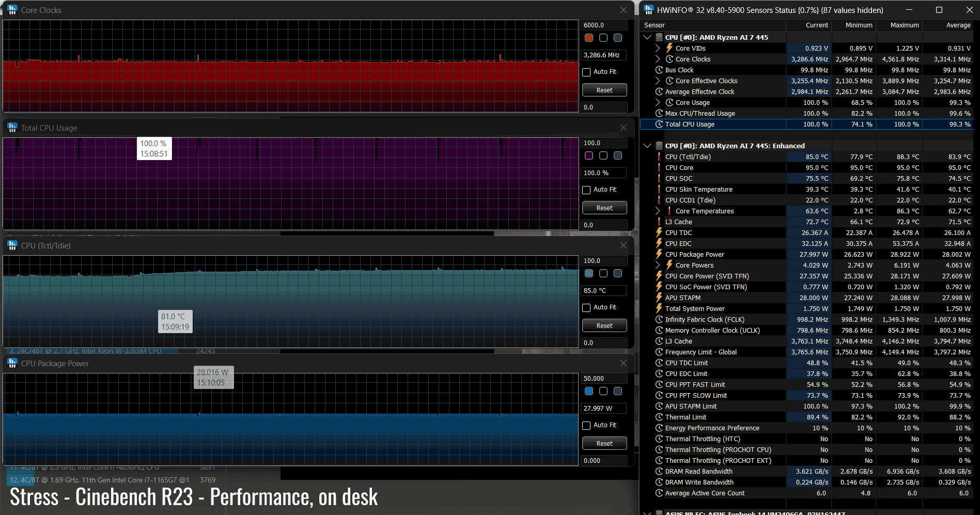This screenshot has height=515, width=980.
Task: Click the thermometer icon beside CPU SOC
Action: coord(659,178)
